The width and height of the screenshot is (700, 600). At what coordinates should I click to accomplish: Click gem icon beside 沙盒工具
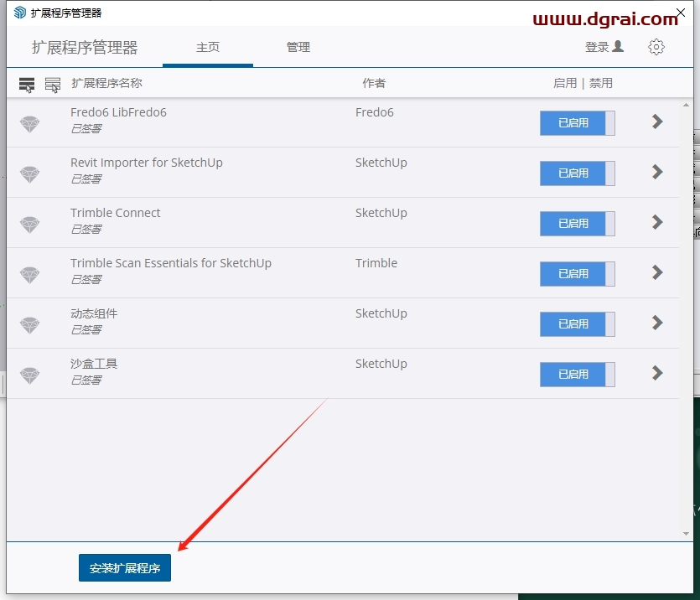click(30, 375)
